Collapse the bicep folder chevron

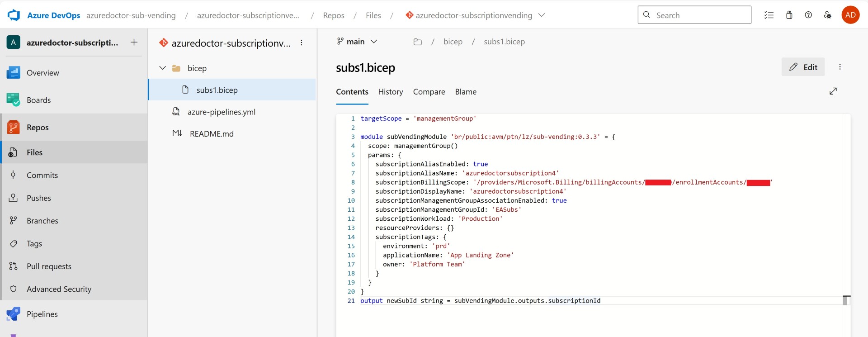162,68
